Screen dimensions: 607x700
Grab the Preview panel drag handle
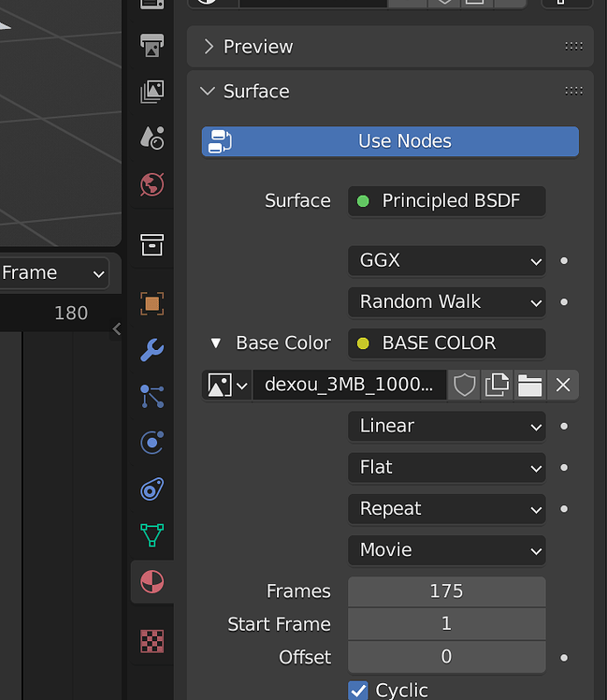[574, 46]
